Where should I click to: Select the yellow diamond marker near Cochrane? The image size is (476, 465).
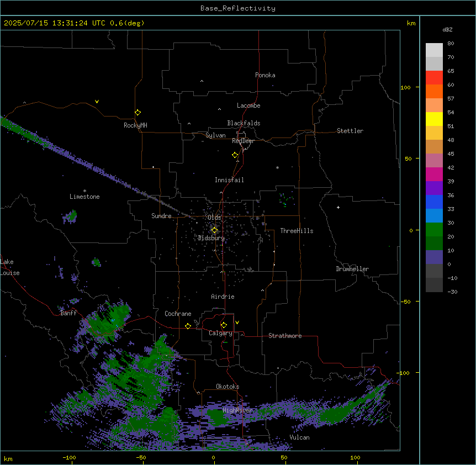[x=188, y=326]
